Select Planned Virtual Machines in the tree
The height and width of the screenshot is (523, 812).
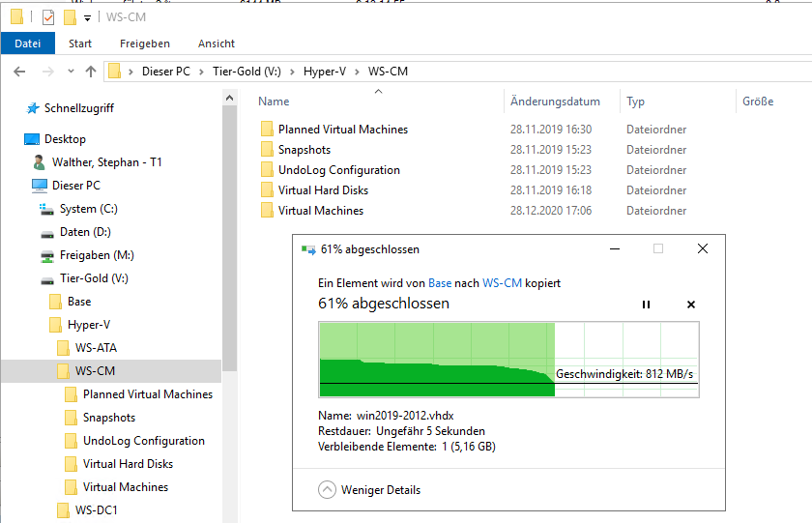pos(148,394)
